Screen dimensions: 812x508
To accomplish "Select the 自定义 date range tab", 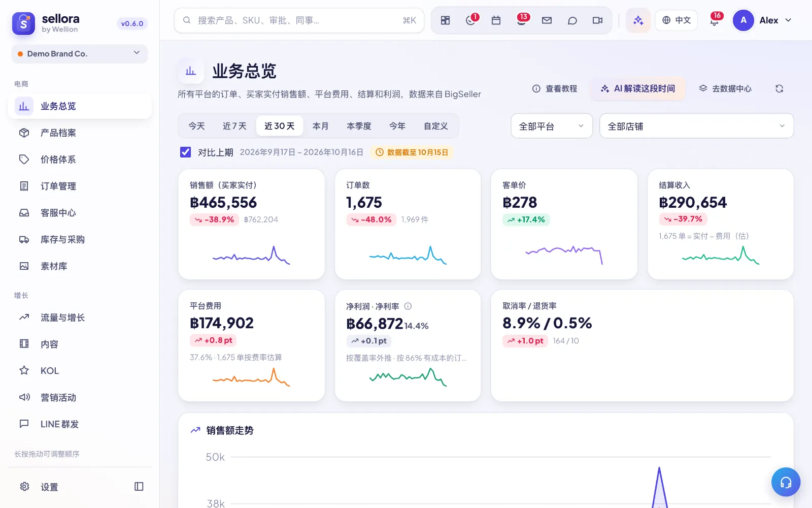I will click(x=436, y=126).
